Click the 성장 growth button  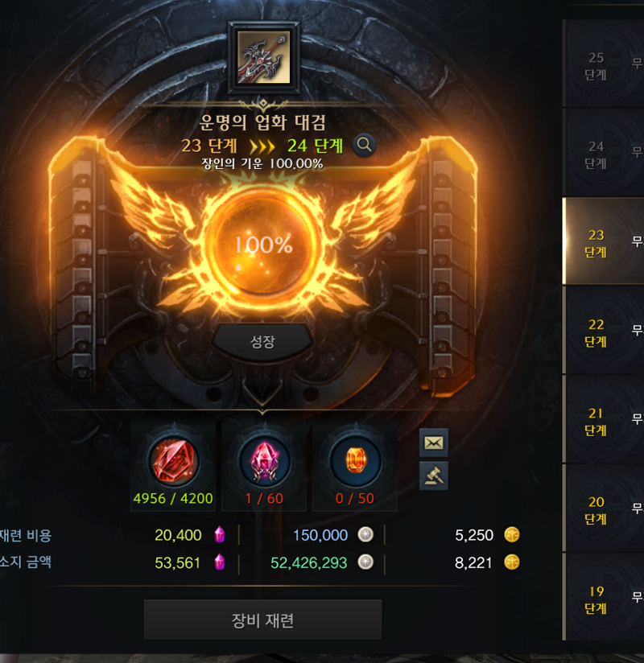[262, 342]
